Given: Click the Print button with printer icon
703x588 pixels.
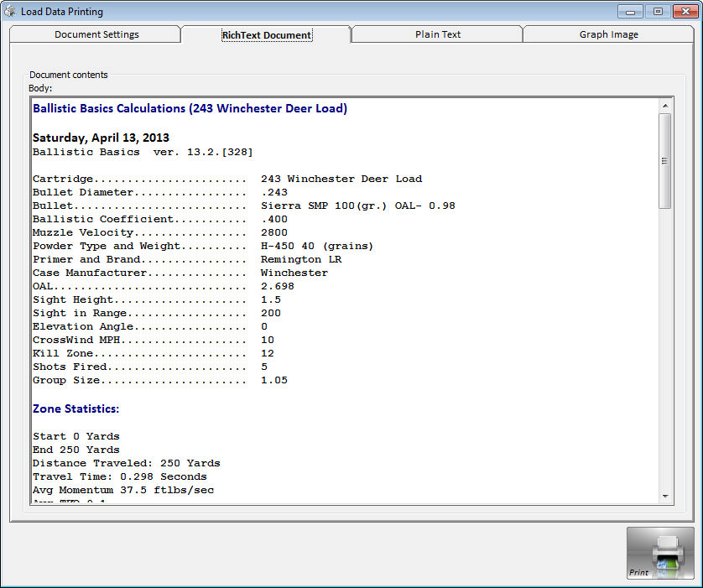Looking at the screenshot, I should pyautogui.click(x=660, y=553).
